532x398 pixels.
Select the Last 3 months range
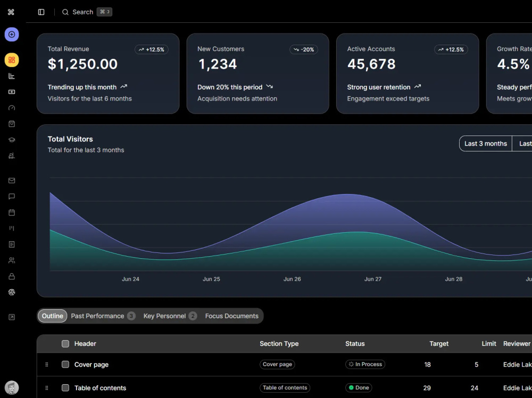coord(486,144)
